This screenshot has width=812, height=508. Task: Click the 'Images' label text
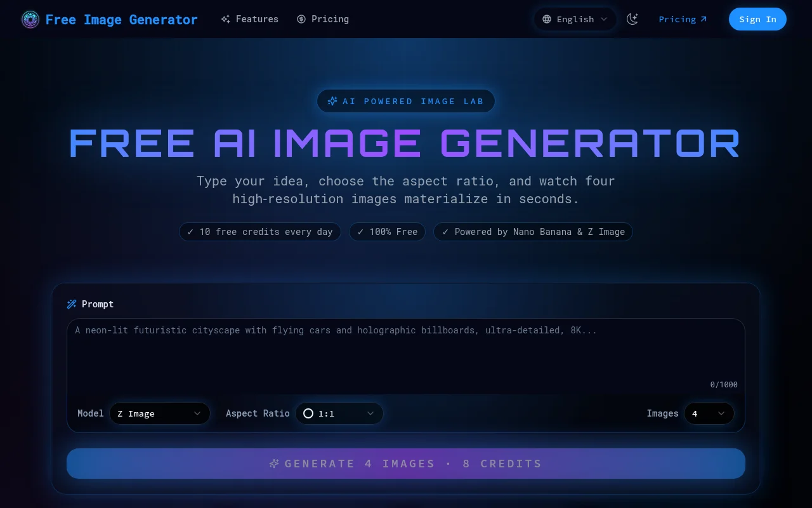point(662,413)
